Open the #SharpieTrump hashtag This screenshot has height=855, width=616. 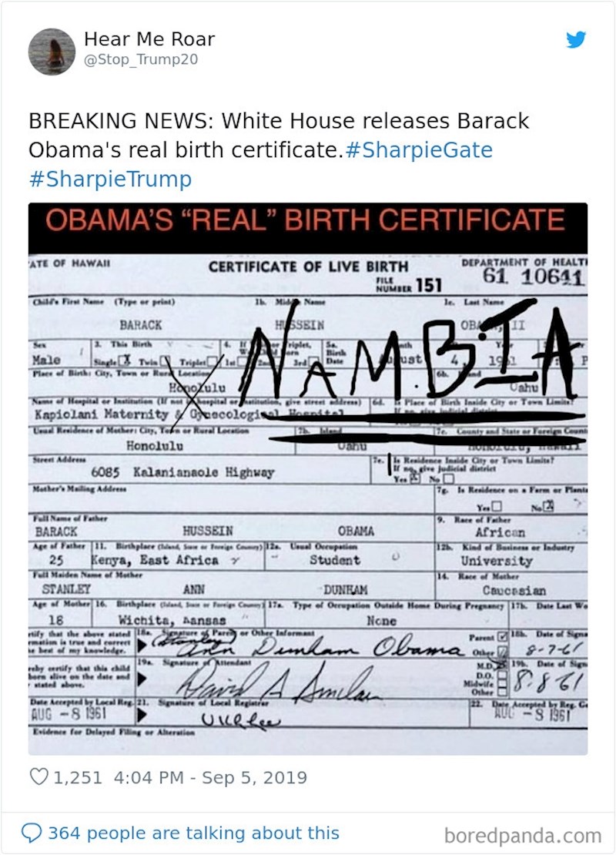[x=110, y=179]
